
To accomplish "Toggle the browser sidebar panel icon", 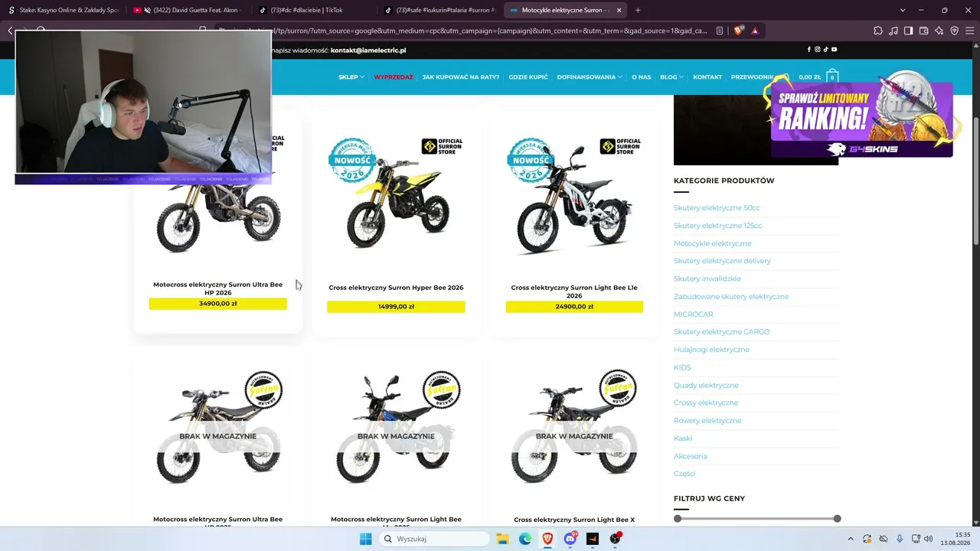I will tap(909, 31).
